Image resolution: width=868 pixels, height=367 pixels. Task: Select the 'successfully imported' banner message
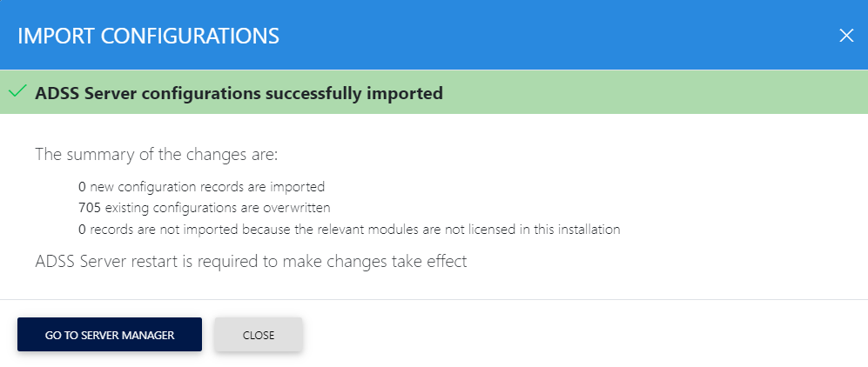click(x=239, y=93)
